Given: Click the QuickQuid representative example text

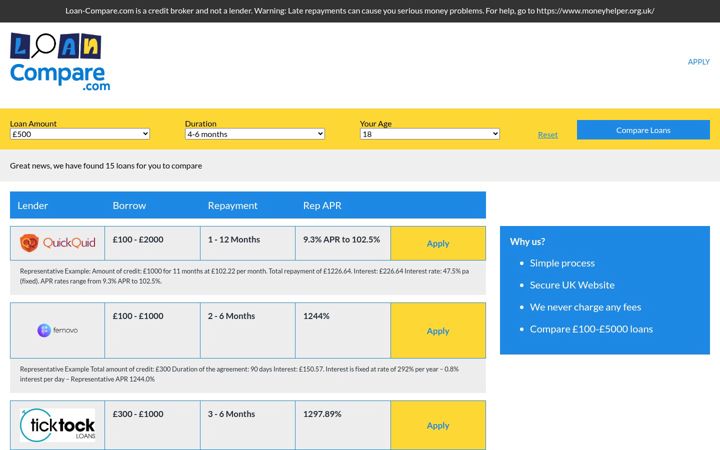Looking at the screenshot, I should pyautogui.click(x=244, y=276).
